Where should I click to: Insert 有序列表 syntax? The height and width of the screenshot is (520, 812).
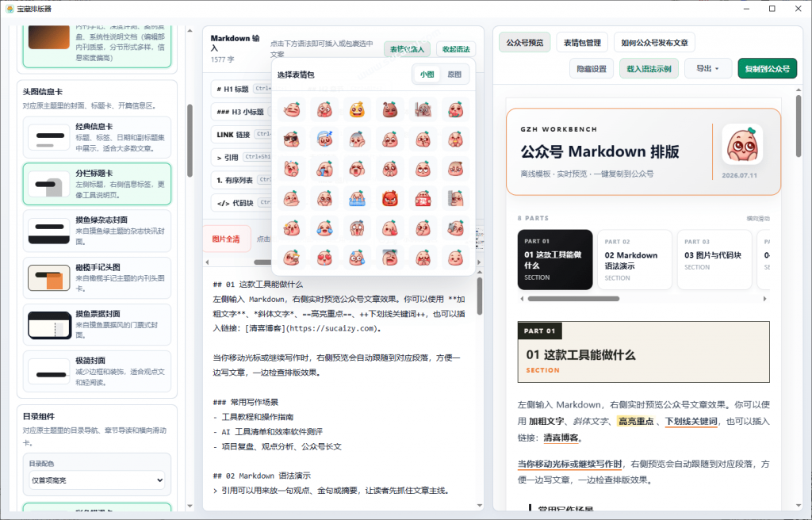242,180
